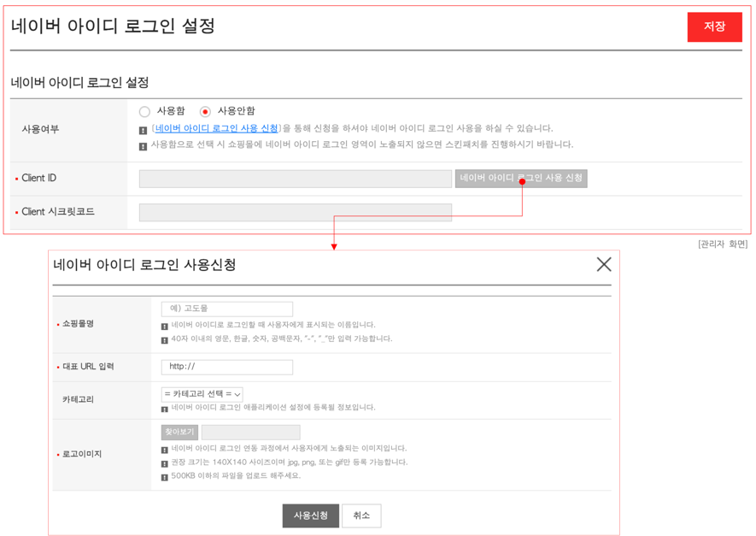The height and width of the screenshot is (536, 756).
Task: Select the 사용함 radio option
Action: click(144, 112)
